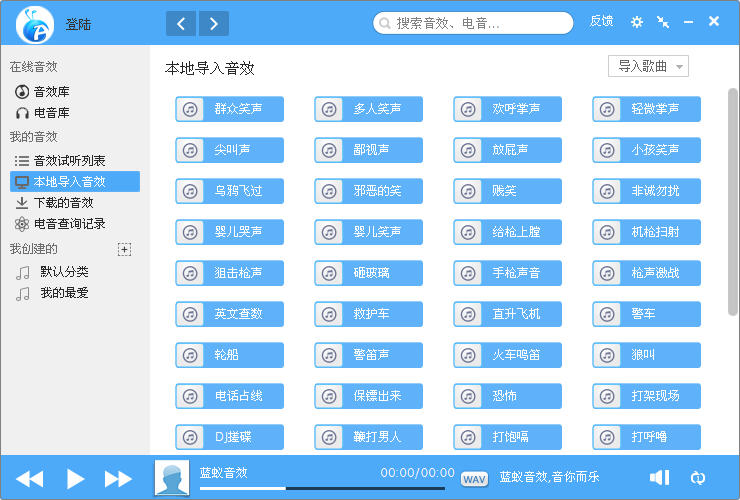Skip to the next track
740x500 pixels.
click(x=118, y=479)
